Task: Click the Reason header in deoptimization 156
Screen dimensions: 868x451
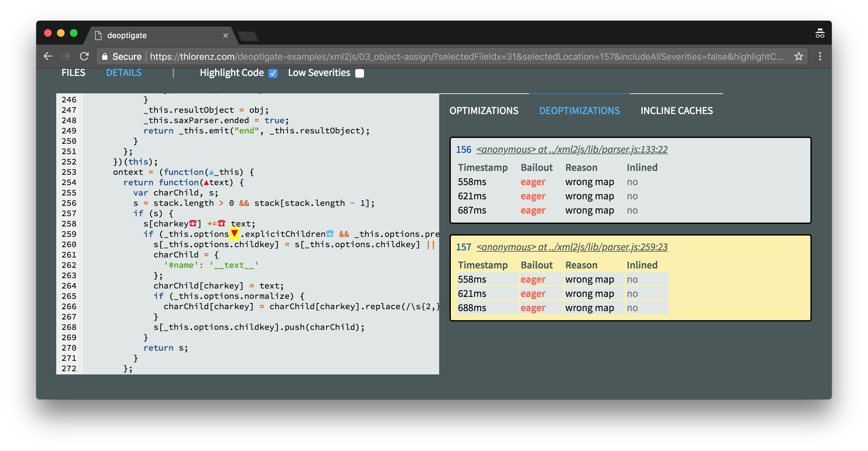Action: 581,167
